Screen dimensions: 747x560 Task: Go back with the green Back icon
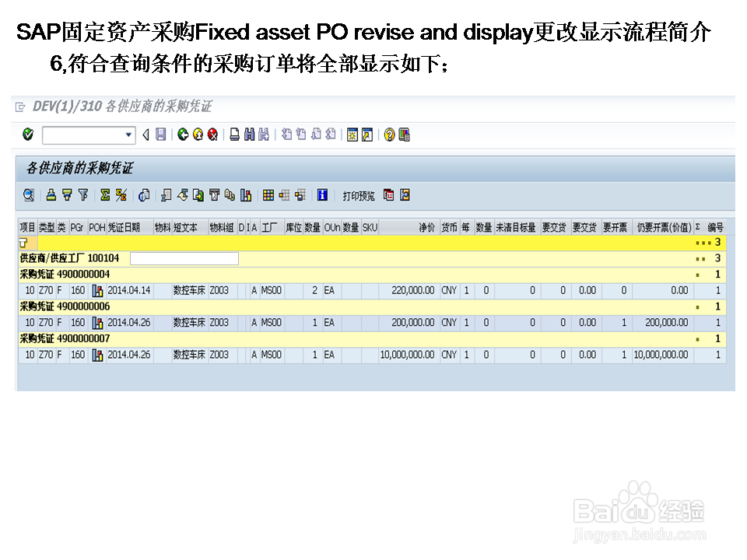point(183,135)
